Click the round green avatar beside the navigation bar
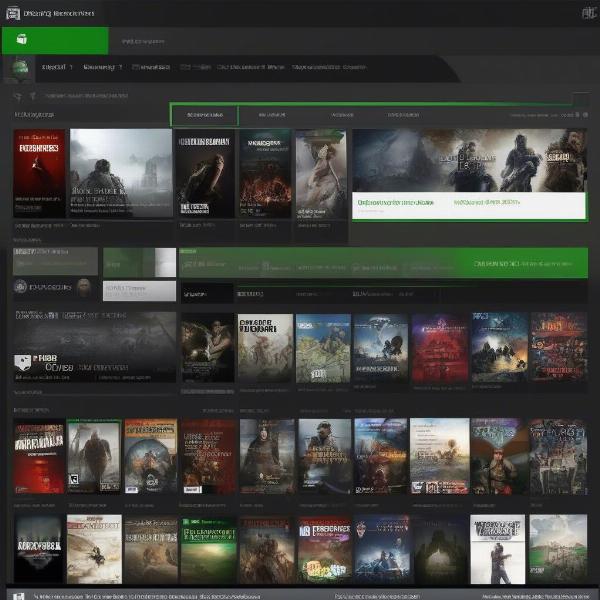Viewport: 600px width, 600px height. 20,68
